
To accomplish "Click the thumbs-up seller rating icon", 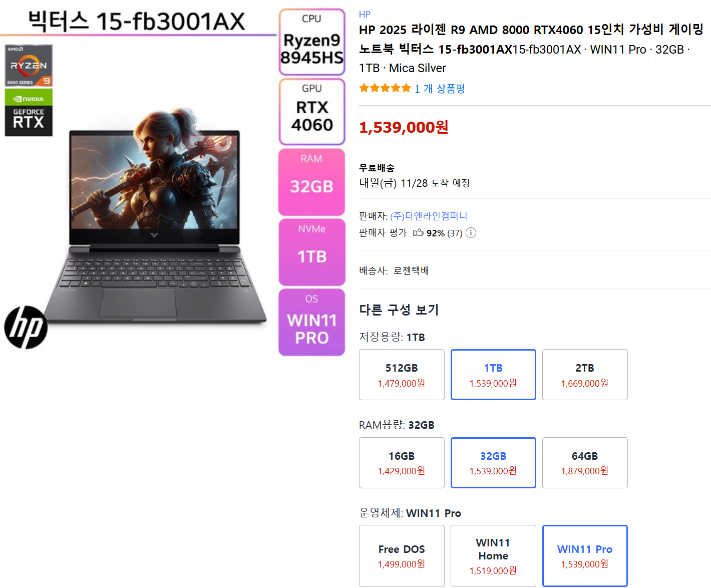I will [418, 233].
